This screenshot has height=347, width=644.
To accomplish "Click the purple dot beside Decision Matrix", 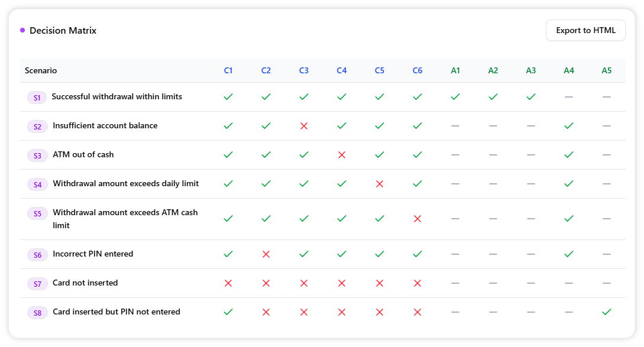I will point(22,30).
